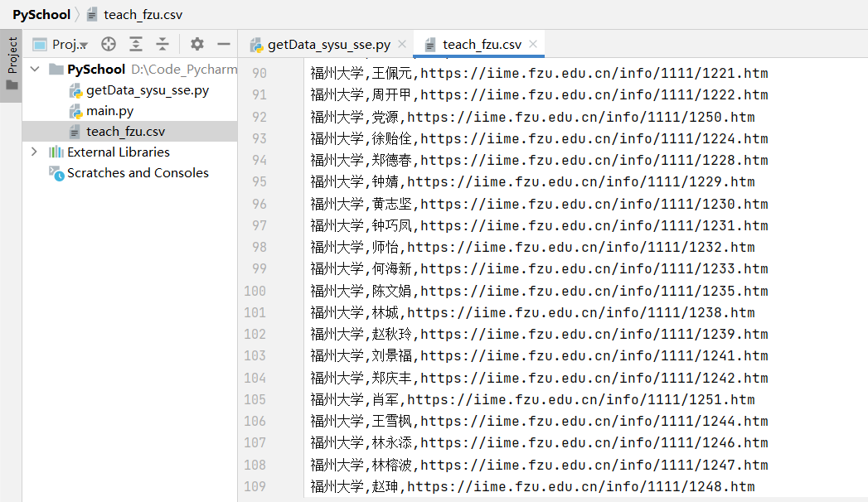This screenshot has width=868, height=502.
Task: Click the Project view window icon
Action: point(40,44)
